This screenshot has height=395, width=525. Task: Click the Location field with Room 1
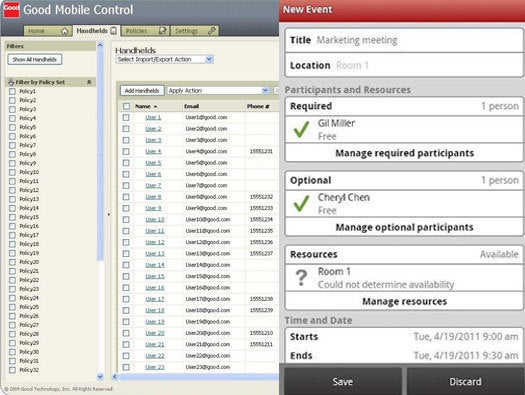click(404, 65)
